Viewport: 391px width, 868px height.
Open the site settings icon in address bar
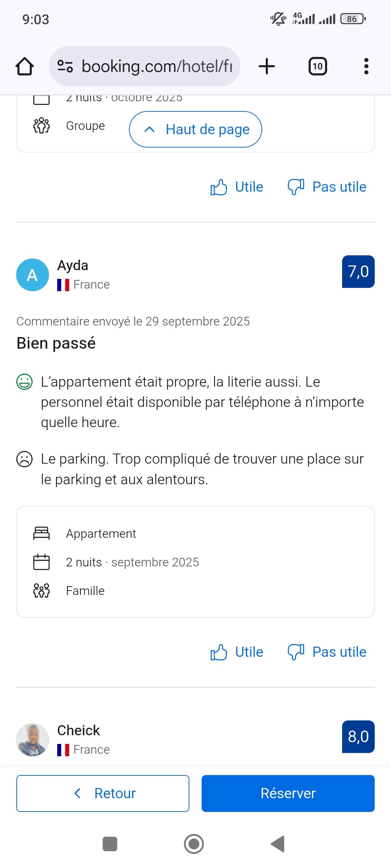[65, 66]
